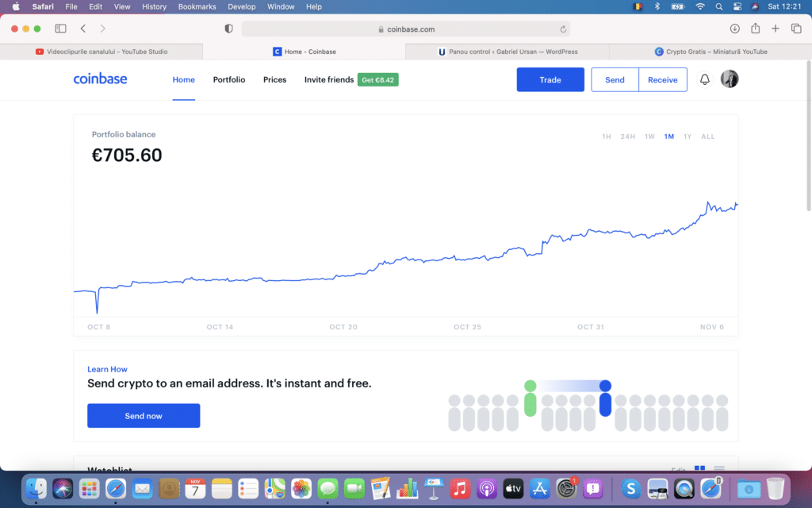Open Launchpad from the Dock
The height and width of the screenshot is (508, 812).
point(89,488)
